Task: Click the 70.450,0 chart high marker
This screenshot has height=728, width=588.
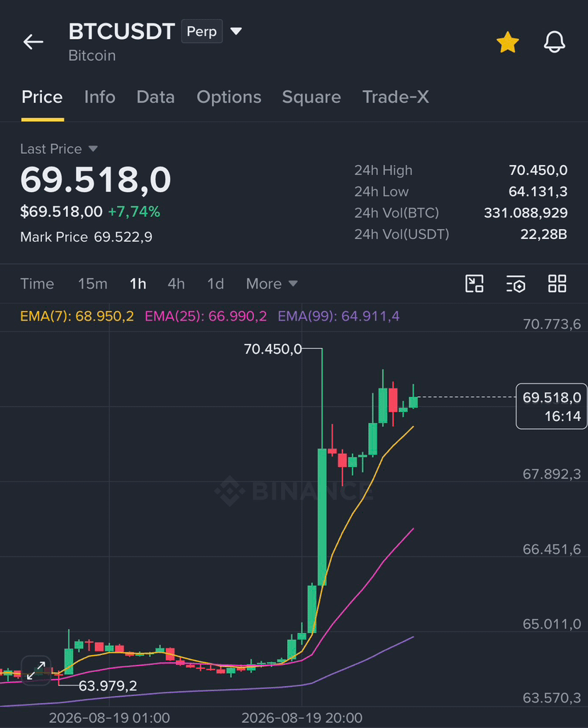Action: coord(273,349)
